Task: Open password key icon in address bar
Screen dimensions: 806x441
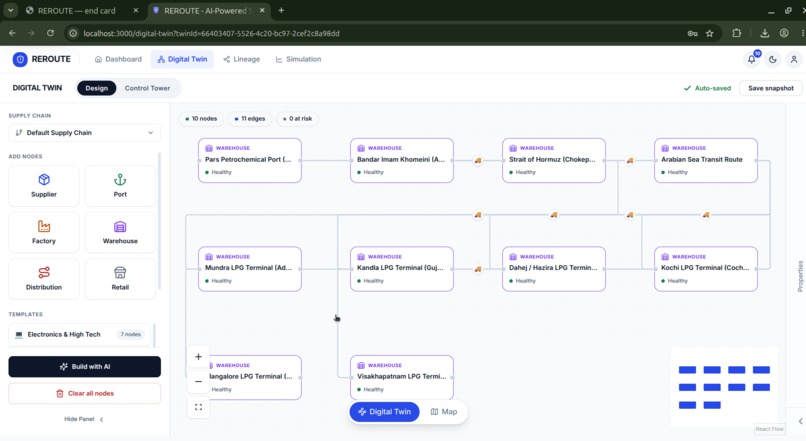Action: click(x=692, y=33)
